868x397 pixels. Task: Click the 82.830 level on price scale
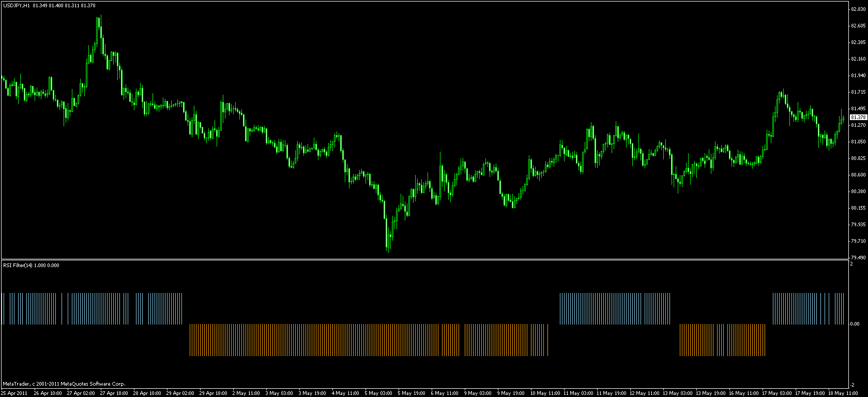click(x=858, y=9)
